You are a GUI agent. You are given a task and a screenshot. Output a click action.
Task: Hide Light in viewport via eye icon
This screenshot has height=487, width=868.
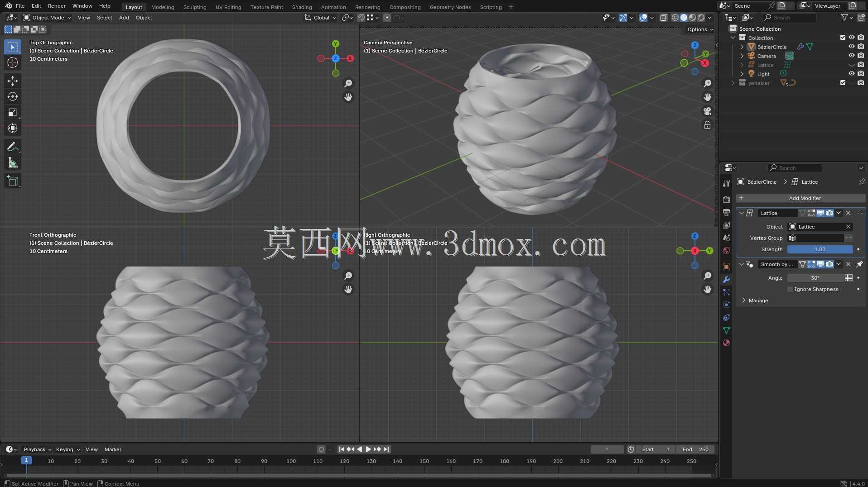click(851, 74)
